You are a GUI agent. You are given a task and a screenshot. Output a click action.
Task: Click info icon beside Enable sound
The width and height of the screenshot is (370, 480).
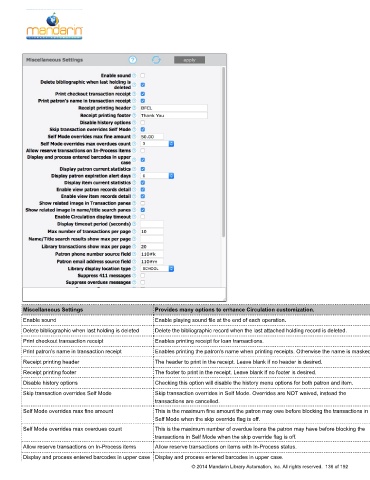coord(134,76)
